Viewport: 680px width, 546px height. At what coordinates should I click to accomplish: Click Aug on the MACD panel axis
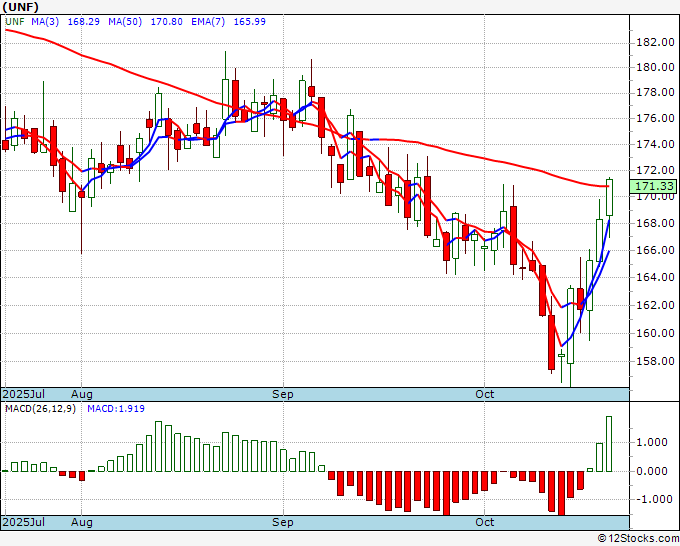tap(82, 522)
